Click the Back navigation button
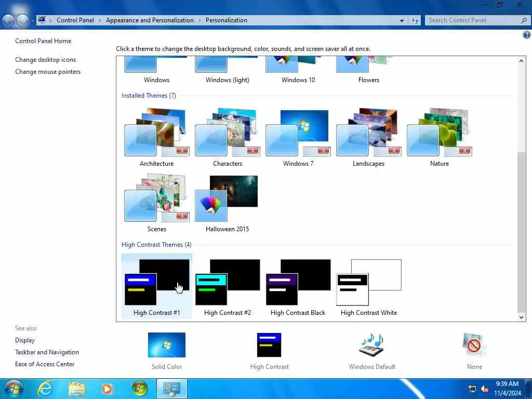Viewport: 532px width, 399px height. [8, 21]
